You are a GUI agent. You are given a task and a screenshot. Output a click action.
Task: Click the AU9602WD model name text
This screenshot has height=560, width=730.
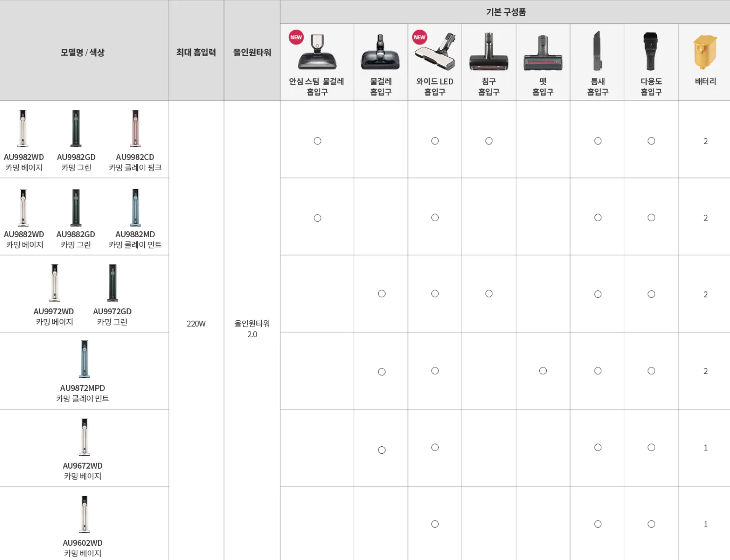pos(83,543)
